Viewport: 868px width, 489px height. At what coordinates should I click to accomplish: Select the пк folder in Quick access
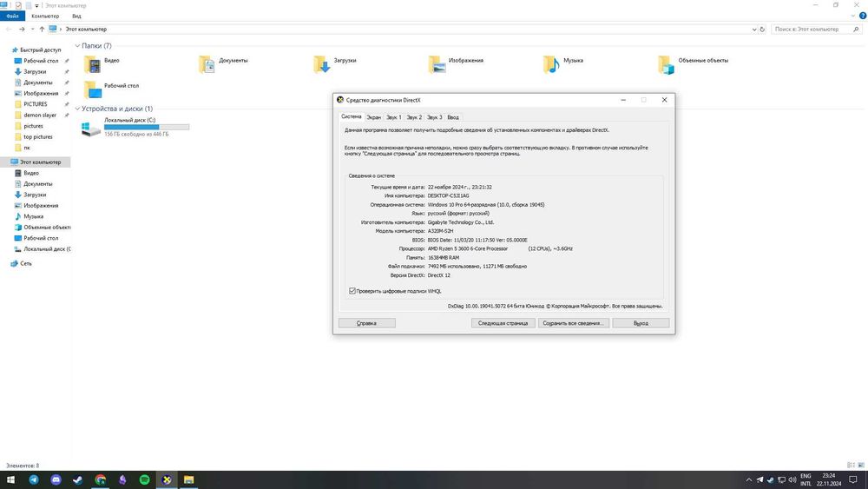[27, 148]
